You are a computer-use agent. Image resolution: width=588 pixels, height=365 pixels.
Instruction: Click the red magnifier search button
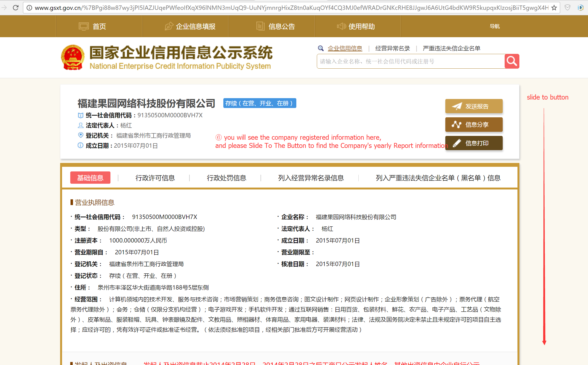click(x=512, y=61)
